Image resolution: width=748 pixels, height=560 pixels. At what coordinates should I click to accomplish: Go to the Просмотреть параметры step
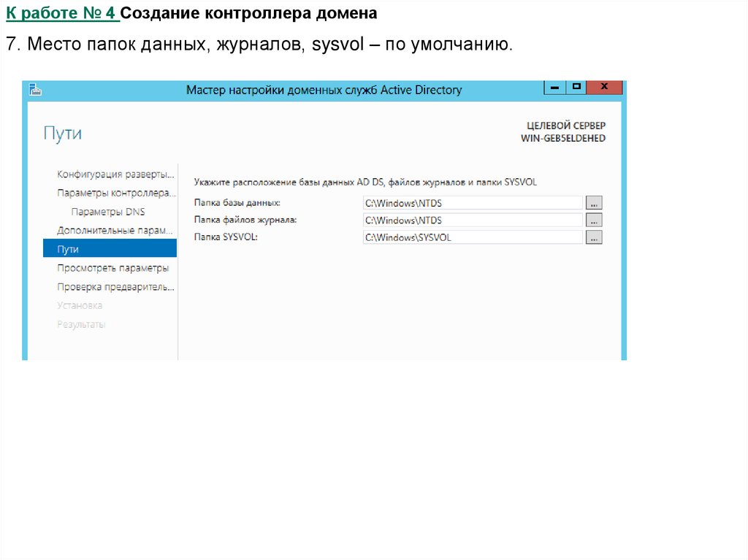tap(113, 268)
